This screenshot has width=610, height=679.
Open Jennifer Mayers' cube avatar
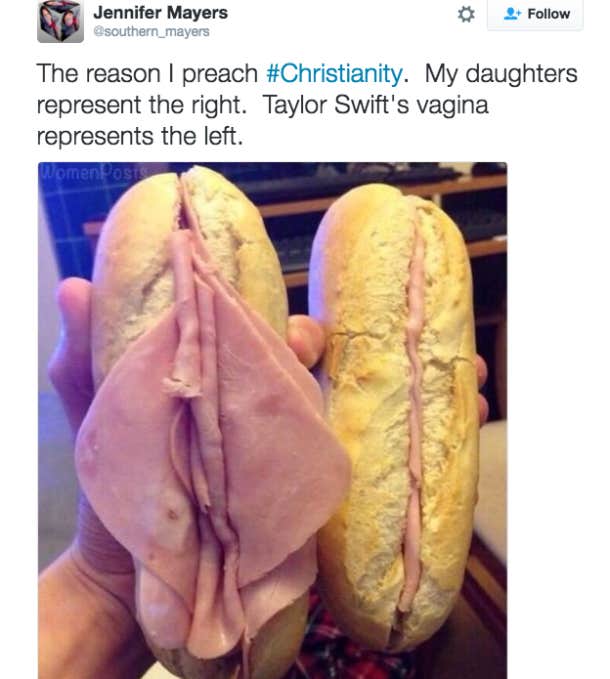[60, 21]
